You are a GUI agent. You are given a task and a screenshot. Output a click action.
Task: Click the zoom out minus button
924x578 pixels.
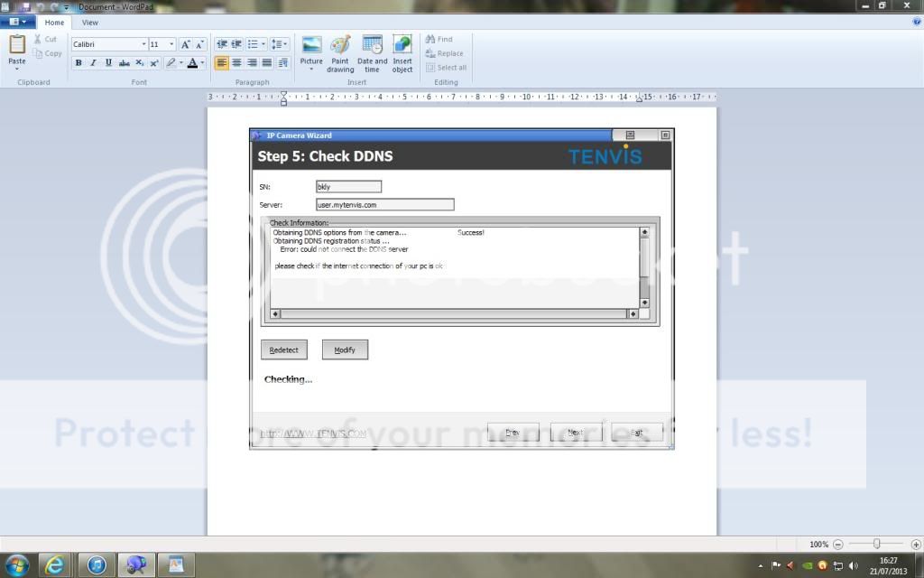click(838, 545)
